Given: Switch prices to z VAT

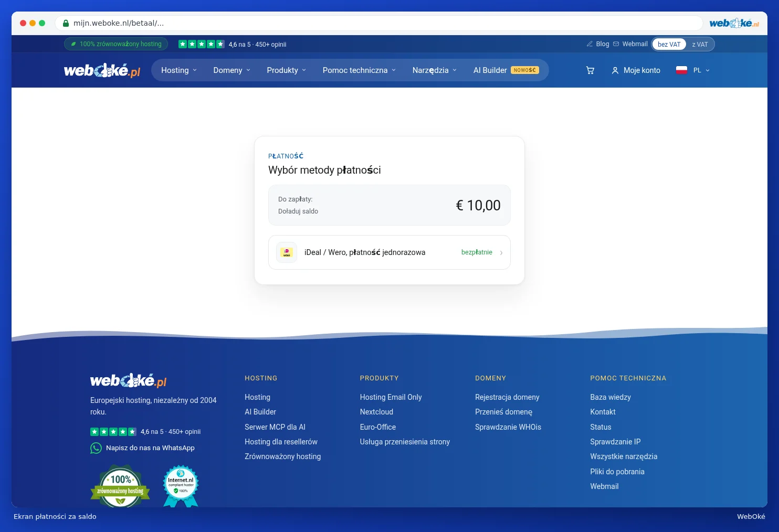Looking at the screenshot, I should coord(700,45).
